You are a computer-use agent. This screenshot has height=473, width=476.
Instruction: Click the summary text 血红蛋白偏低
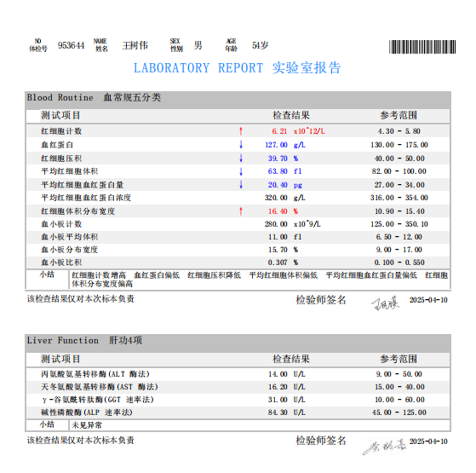click(157, 275)
